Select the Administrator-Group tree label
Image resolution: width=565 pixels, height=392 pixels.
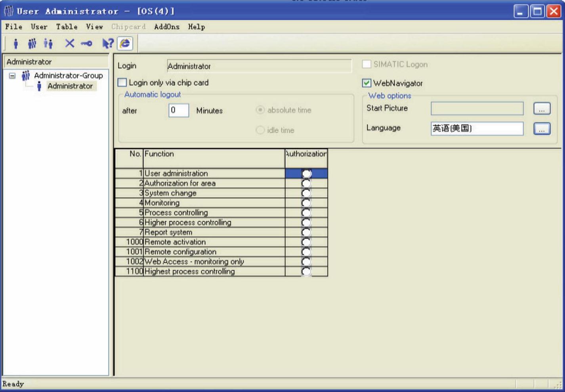[68, 75]
